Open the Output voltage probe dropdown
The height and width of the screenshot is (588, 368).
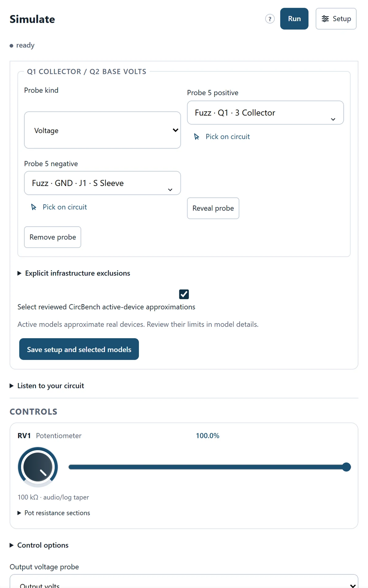click(x=184, y=582)
